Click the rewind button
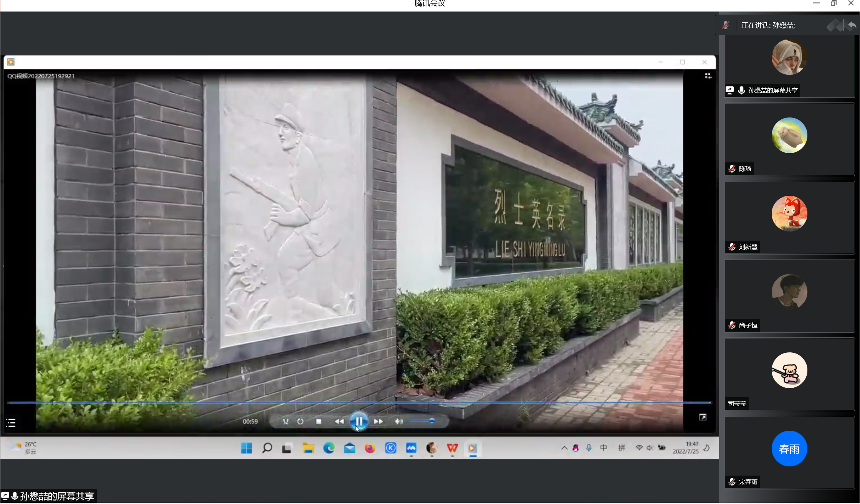860x504 pixels. click(x=339, y=421)
